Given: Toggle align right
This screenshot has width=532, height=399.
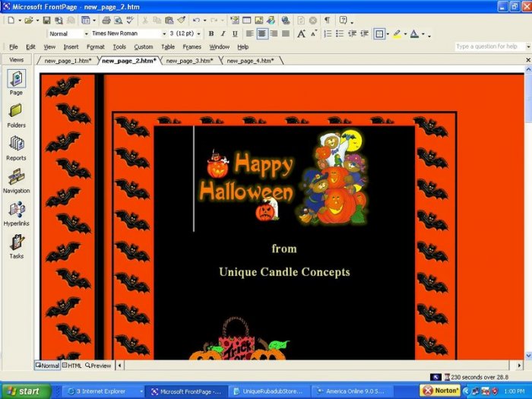Looking at the screenshot, I should click(274, 33).
